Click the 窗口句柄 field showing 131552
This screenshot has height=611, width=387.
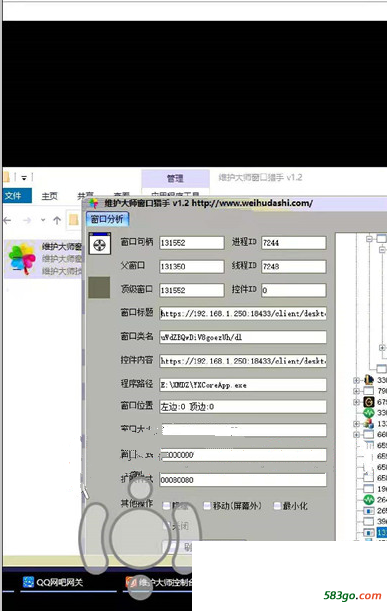(192, 243)
